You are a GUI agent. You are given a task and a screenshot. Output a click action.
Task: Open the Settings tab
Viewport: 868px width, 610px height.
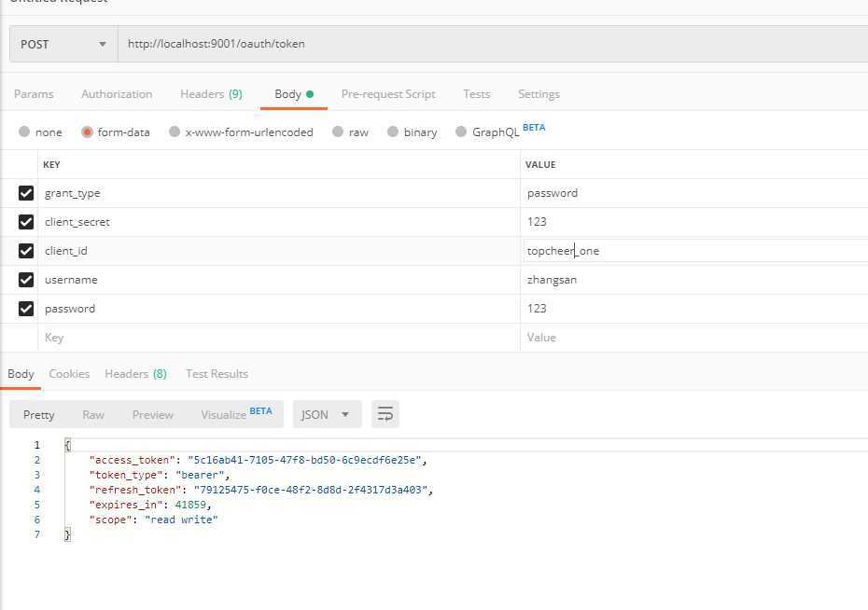(x=539, y=94)
